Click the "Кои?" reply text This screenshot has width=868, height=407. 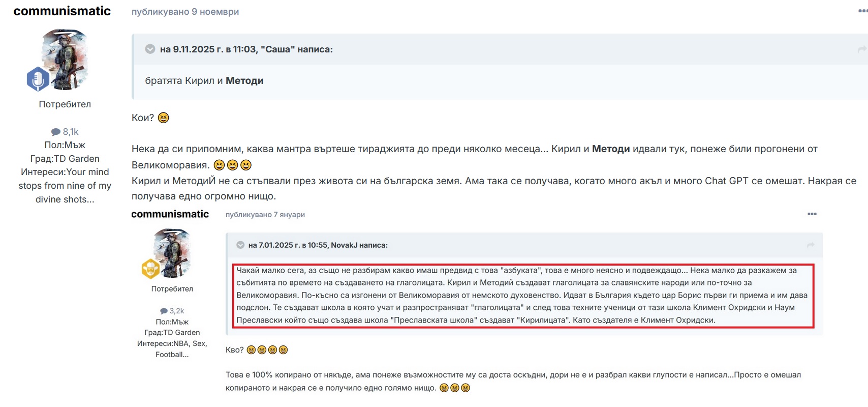[143, 118]
